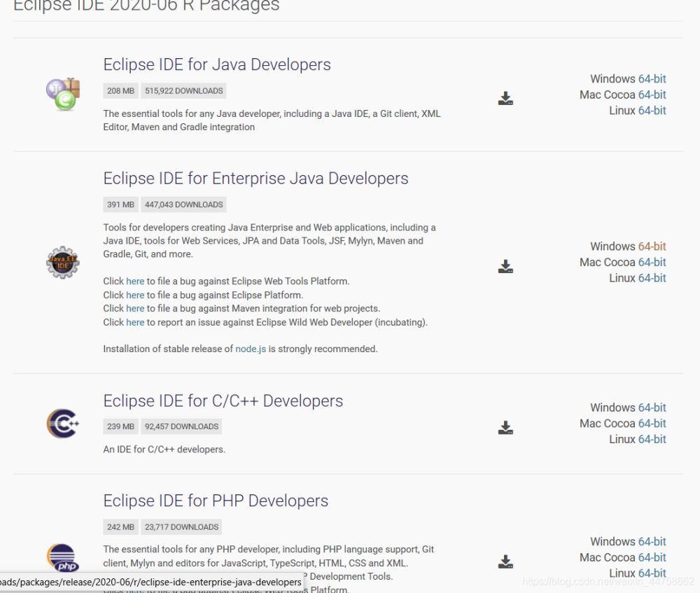Download Linux 64-bit for C/C++ Developers
700x593 pixels.
coord(652,439)
